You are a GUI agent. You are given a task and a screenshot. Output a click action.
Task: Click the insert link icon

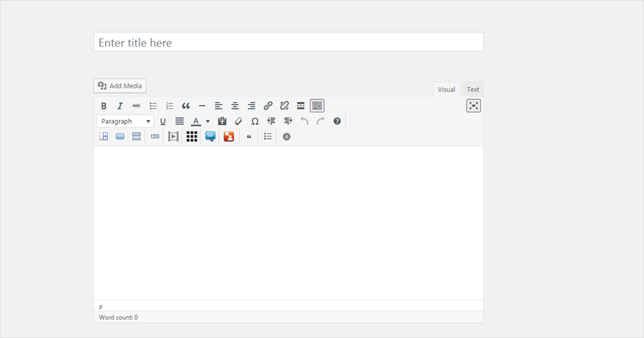tap(268, 106)
